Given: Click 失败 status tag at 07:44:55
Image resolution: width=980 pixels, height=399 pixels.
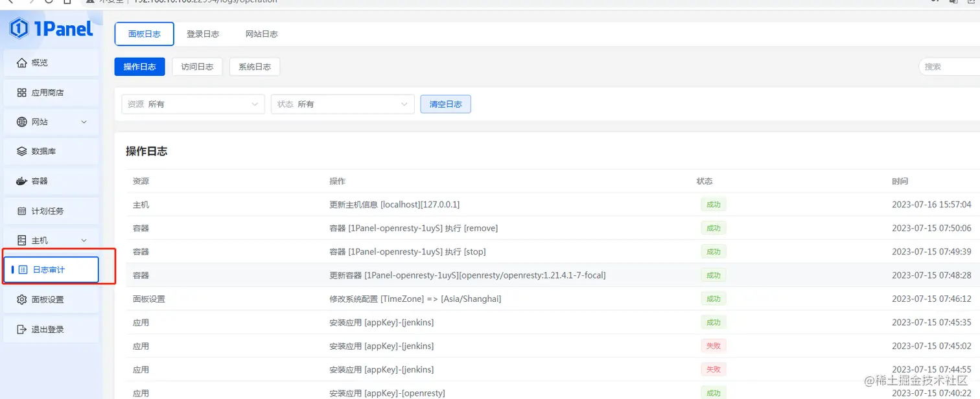Looking at the screenshot, I should tap(714, 369).
